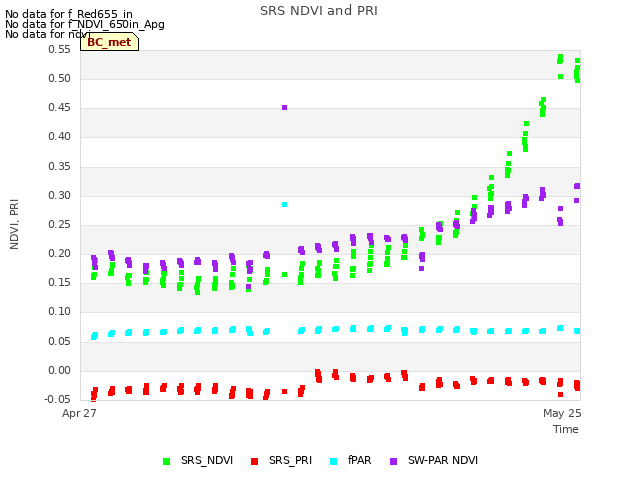This screenshot has width=640, height=480.
Task: Click the 0.25 y-axis tick label
Action: tap(60, 224)
